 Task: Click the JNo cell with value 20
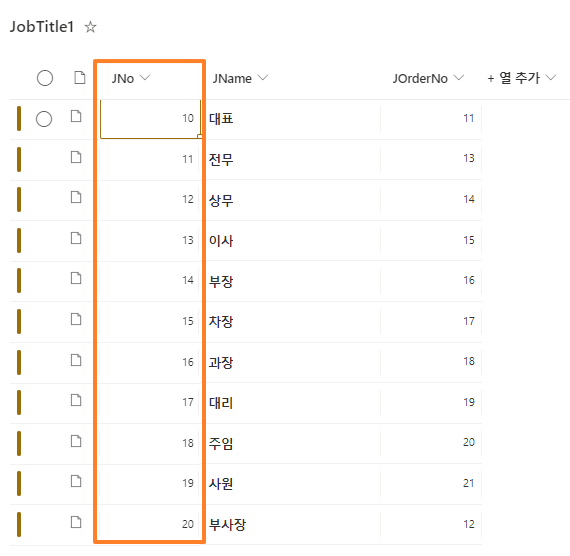[149, 524]
